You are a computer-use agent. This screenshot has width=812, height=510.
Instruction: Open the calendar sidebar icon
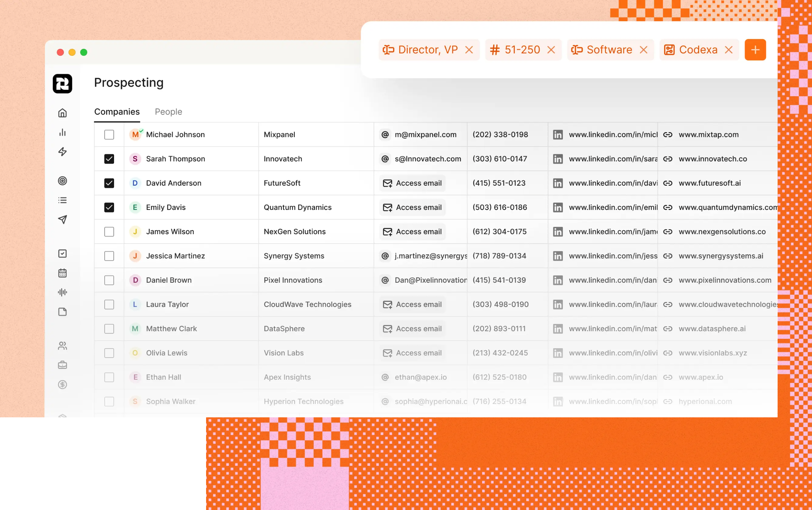click(62, 273)
